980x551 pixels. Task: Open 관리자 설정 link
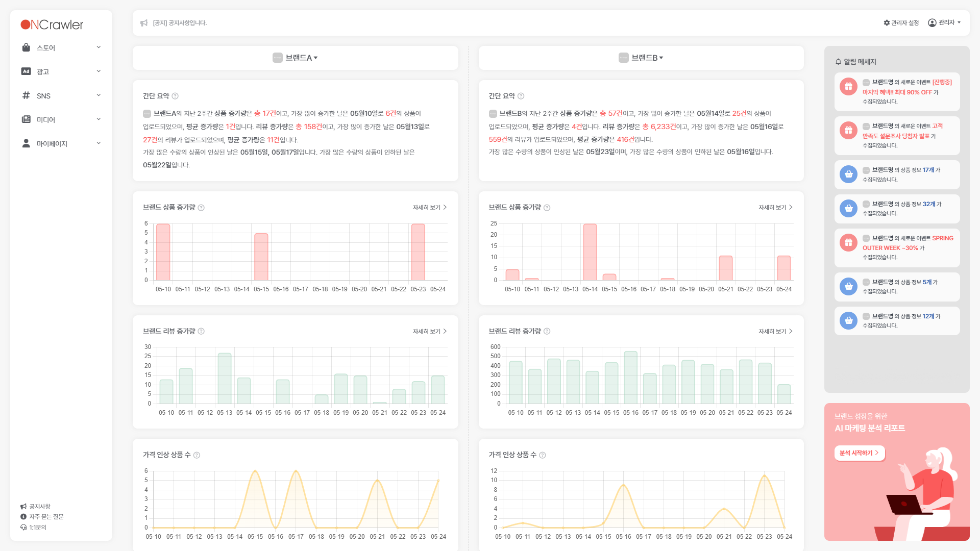[x=901, y=23]
